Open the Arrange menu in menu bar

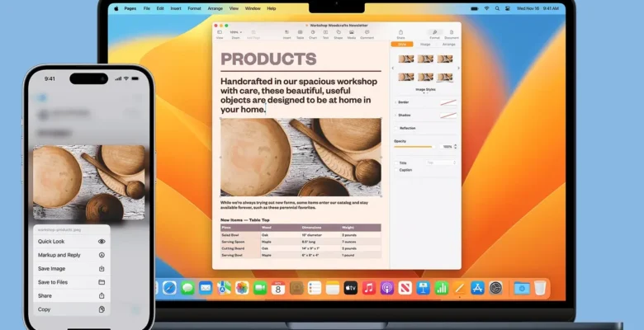coord(215,8)
